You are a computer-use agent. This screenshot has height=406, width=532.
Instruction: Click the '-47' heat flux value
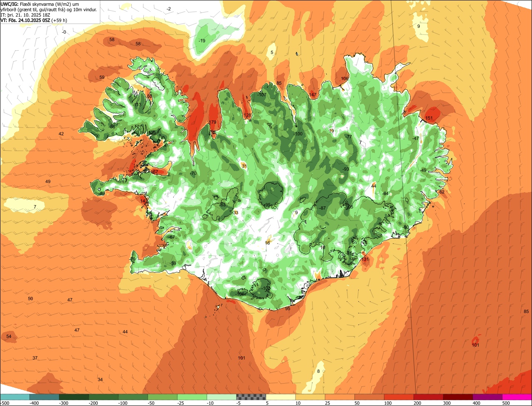point(415,139)
